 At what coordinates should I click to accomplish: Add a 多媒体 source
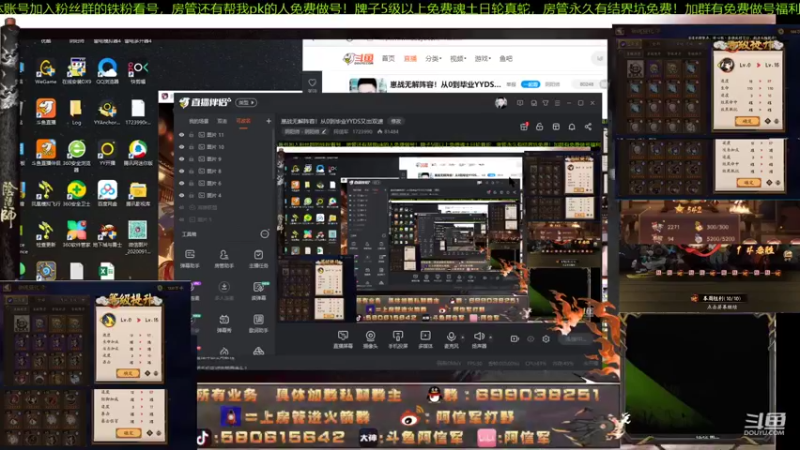click(x=425, y=339)
